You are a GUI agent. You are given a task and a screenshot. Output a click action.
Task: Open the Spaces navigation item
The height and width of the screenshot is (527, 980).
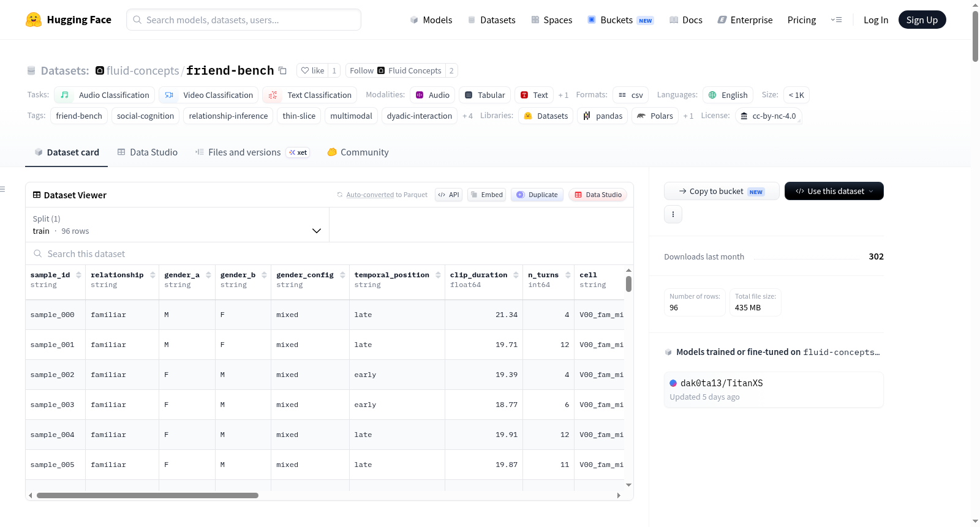pyautogui.click(x=551, y=20)
